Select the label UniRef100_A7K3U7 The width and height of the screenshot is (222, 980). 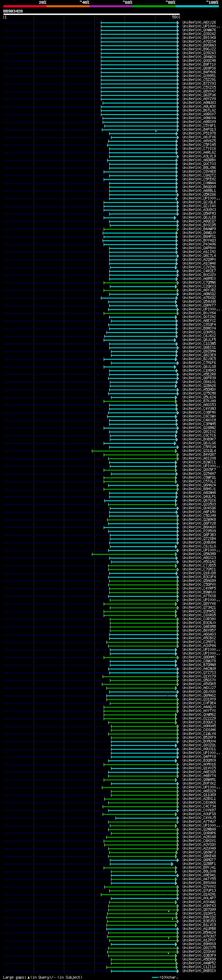coord(199,937)
